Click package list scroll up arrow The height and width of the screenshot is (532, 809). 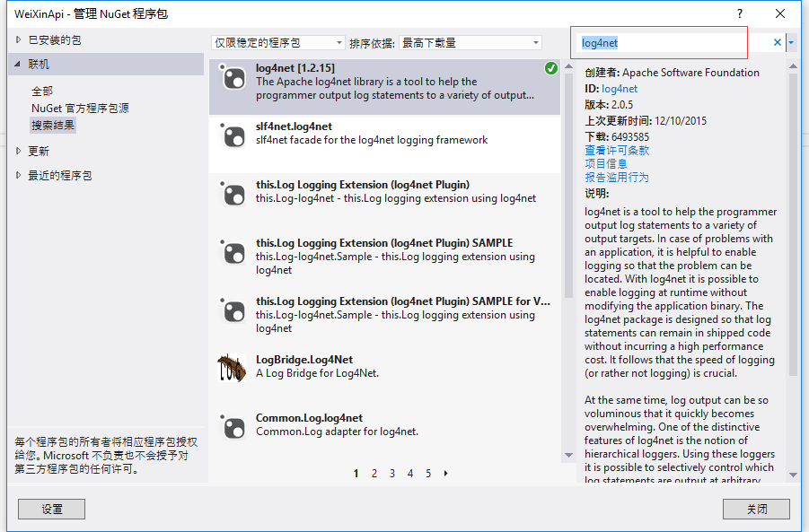568,66
